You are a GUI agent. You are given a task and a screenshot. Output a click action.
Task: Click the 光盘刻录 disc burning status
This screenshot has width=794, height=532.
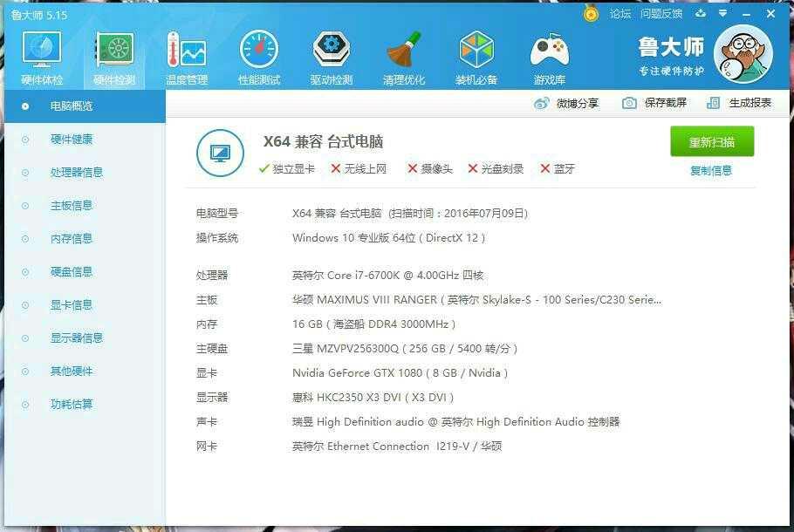496,168
